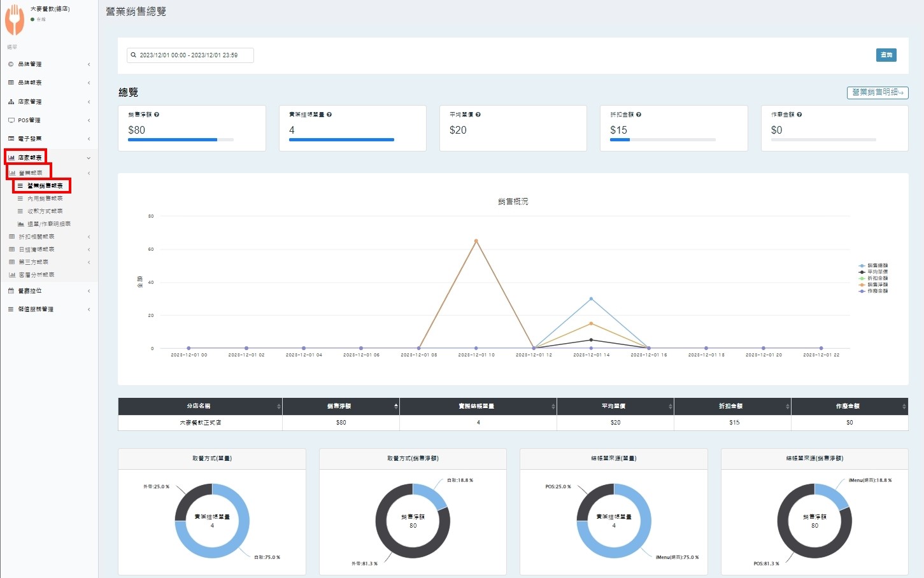Viewport: 924px width, 578px height.
Task: Open 內用銷售報表 in the sidebar
Action: tap(45, 199)
